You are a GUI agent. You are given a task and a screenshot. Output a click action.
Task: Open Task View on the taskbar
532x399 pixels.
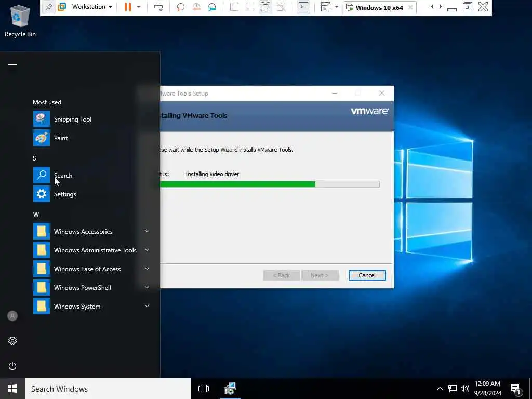(204, 389)
